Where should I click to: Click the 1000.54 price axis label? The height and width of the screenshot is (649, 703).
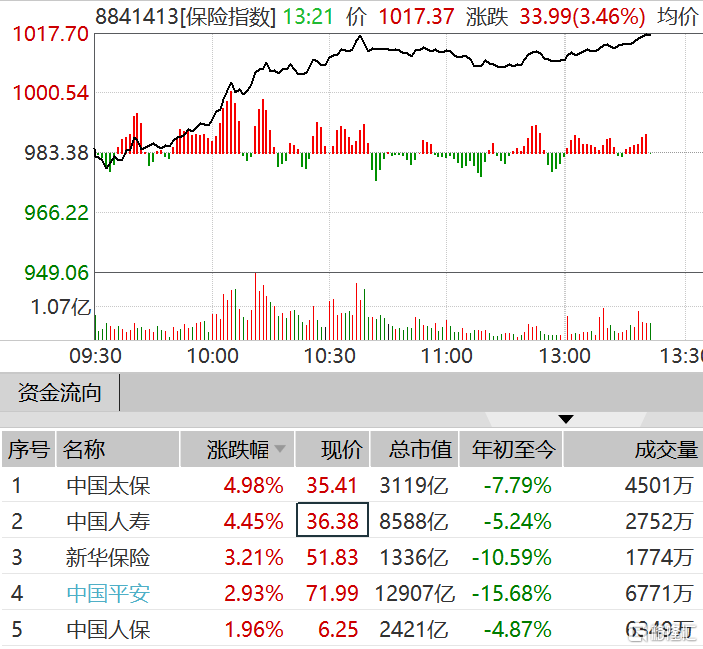51,93
